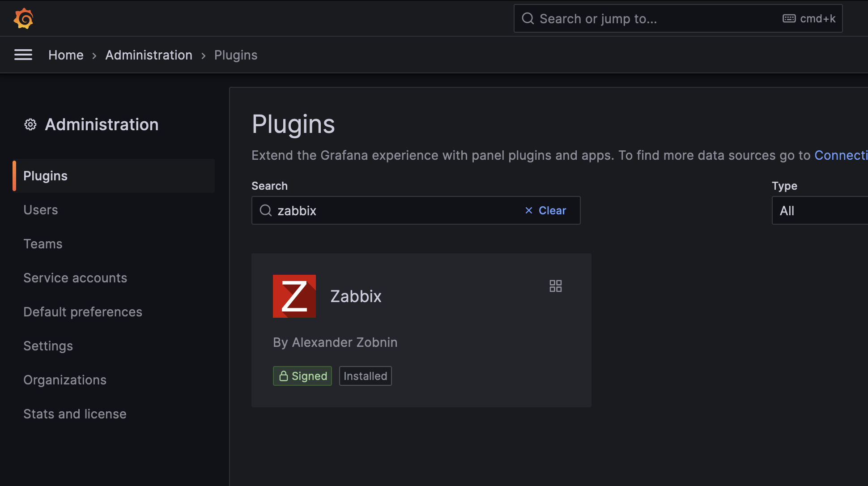This screenshot has height=486, width=868.
Task: Click inside the plugin search field
Action: tap(380, 210)
